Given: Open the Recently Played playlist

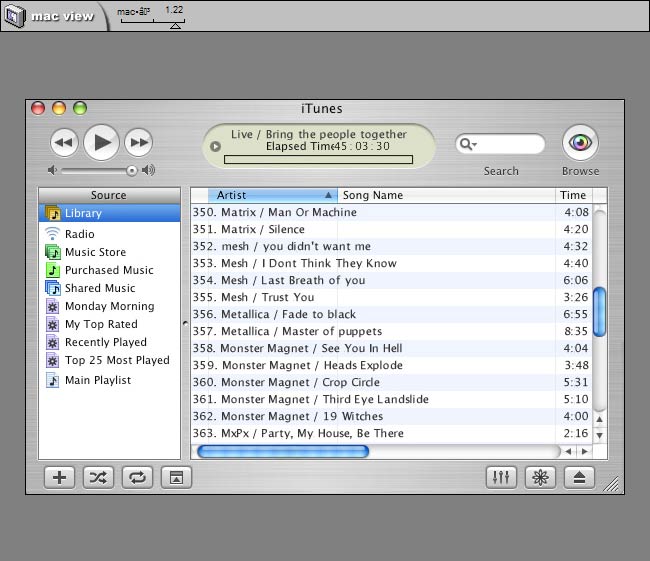Looking at the screenshot, I should click(105, 342).
